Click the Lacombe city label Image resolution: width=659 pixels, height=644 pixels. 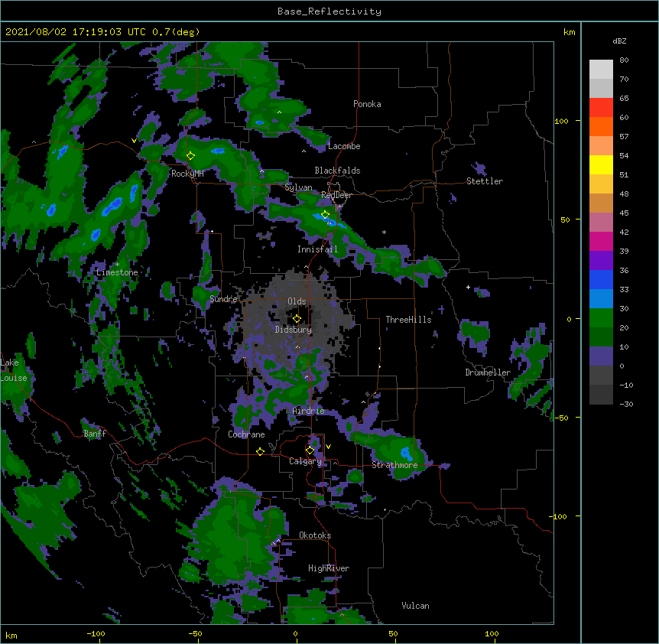[x=344, y=146]
